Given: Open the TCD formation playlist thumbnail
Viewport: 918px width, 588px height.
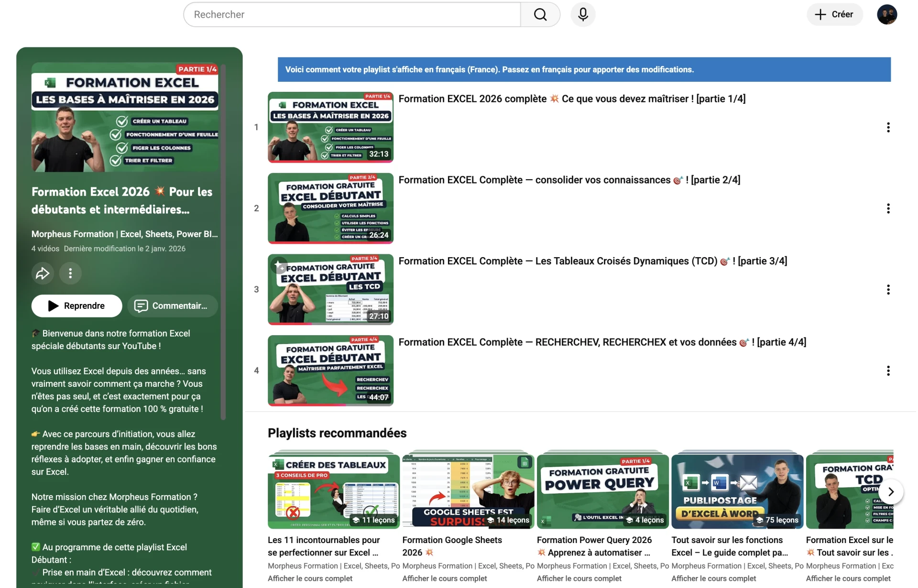Looking at the screenshot, I should [x=850, y=491].
